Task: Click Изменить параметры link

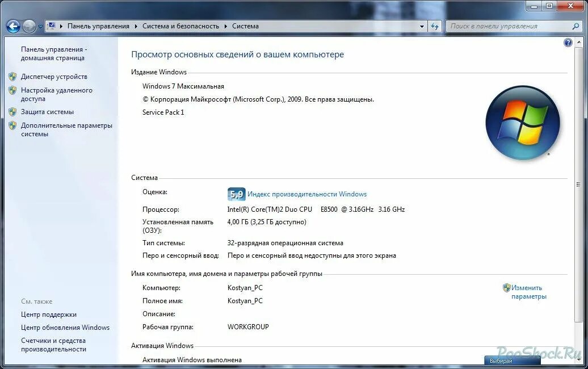Action: tap(529, 292)
